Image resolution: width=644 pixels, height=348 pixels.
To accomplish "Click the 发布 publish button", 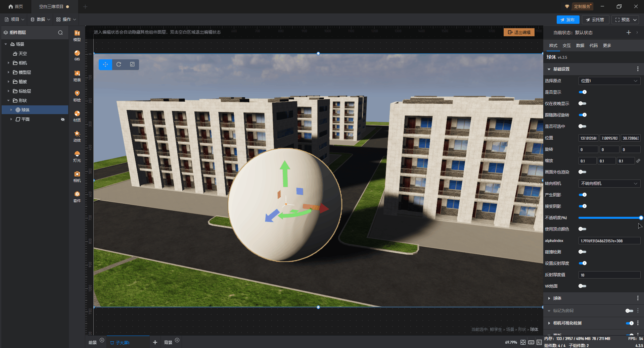I will [568, 20].
